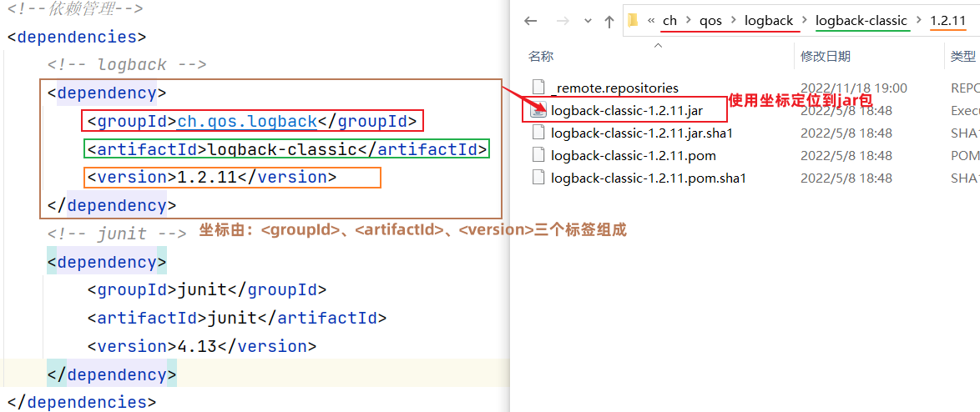Screen dimensions: 980x412
Task: Open the recent locations dropdown arrow
Action: tap(587, 22)
